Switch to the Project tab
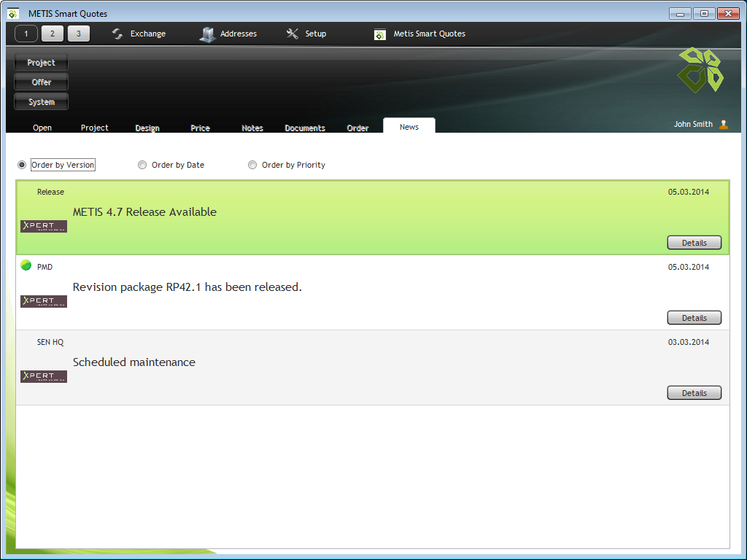The image size is (747, 560). pos(94,128)
